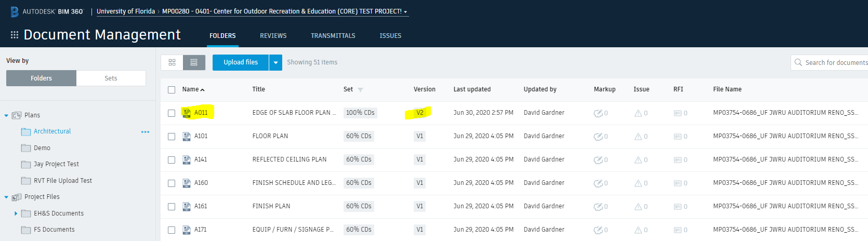This screenshot has height=241, width=868.
Task: Click issue icon for A141 row
Action: click(x=638, y=159)
